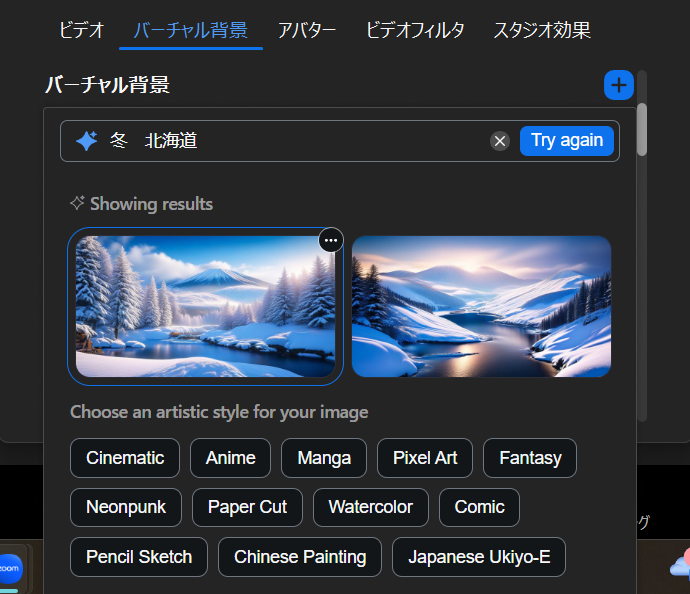Viewport: 690px width, 594px height.
Task: Choose the Cinematic artistic style
Action: 125,458
